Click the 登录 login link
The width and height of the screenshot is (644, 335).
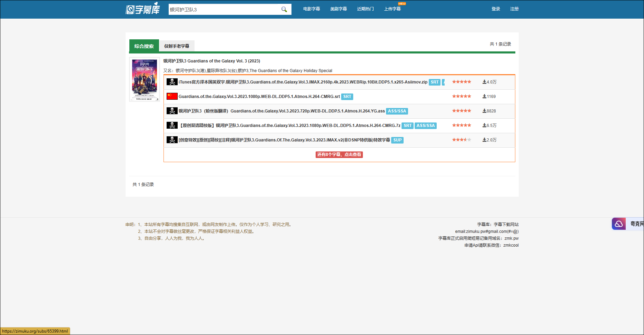[x=496, y=9]
